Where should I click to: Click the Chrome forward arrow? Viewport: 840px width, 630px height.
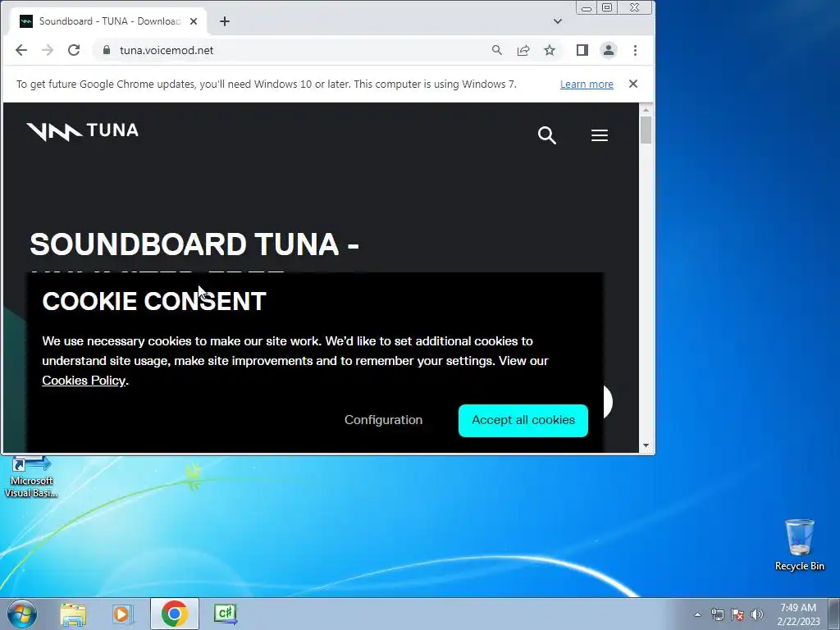pyautogui.click(x=48, y=50)
